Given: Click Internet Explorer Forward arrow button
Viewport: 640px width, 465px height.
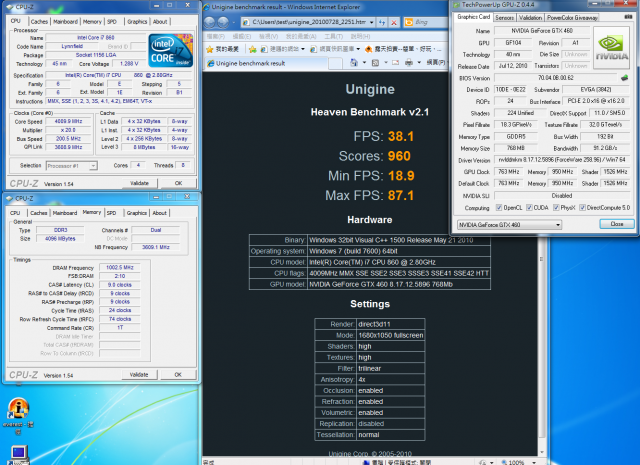Looking at the screenshot, I should pos(223,22).
